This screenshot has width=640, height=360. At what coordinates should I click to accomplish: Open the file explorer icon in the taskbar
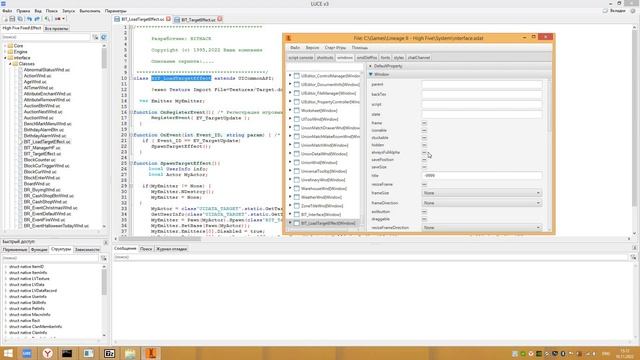pyautogui.click(x=130, y=353)
